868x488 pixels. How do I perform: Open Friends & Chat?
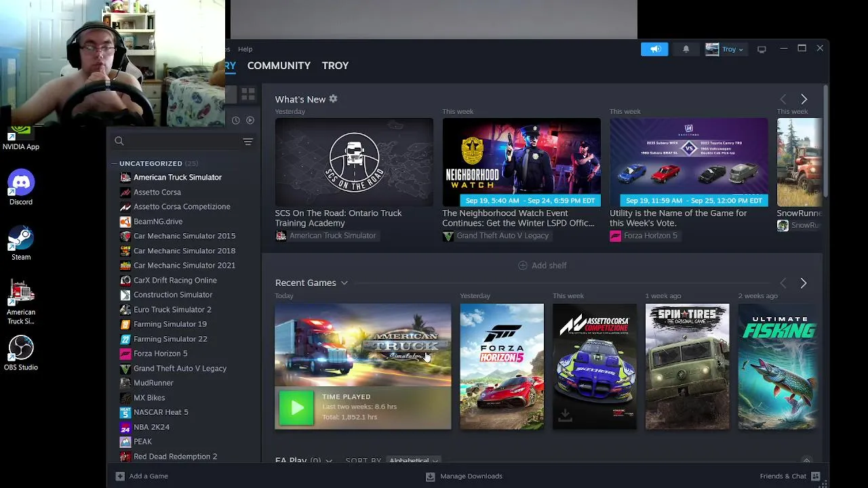pos(790,476)
